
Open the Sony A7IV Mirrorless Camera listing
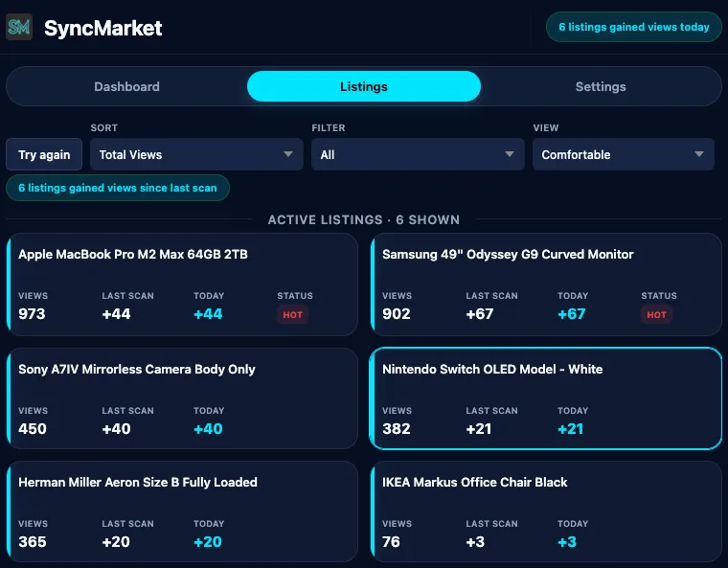(182, 398)
